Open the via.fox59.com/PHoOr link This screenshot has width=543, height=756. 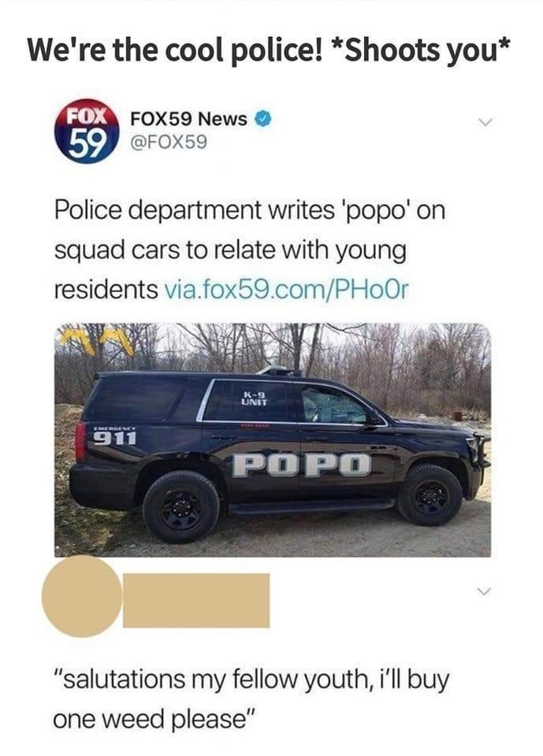(287, 289)
